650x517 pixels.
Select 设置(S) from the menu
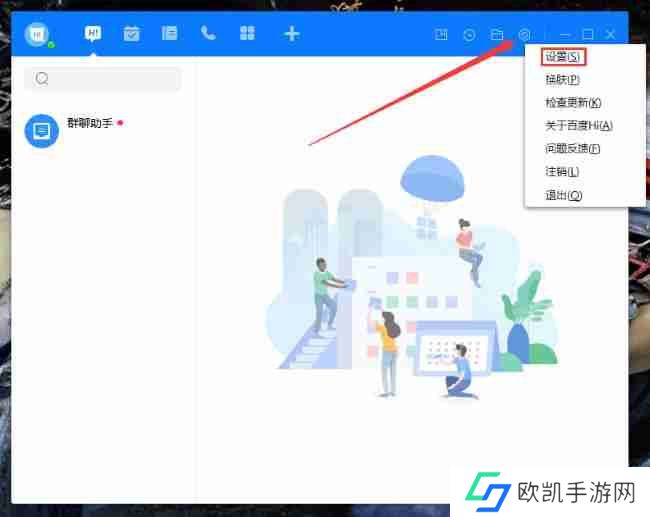pyautogui.click(x=563, y=57)
